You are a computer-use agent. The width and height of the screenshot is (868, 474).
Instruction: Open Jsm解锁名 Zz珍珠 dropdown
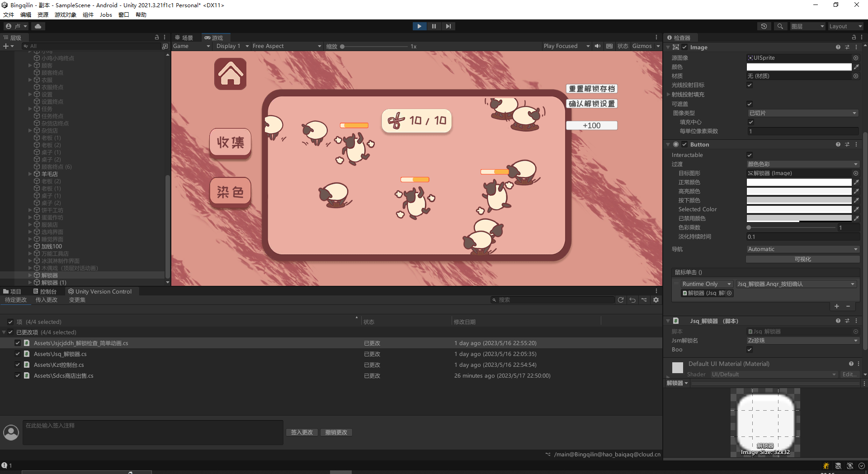[802, 341]
